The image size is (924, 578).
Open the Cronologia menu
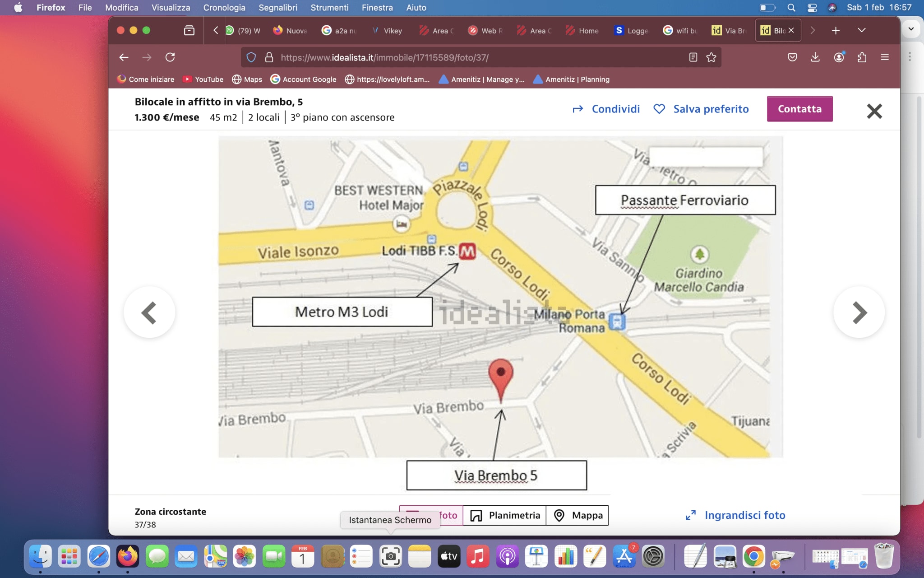tap(224, 8)
